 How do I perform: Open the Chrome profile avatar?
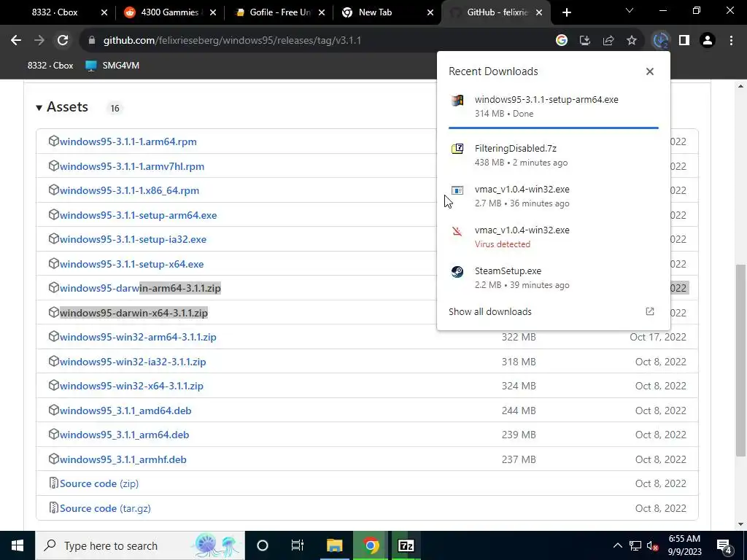pyautogui.click(x=708, y=41)
